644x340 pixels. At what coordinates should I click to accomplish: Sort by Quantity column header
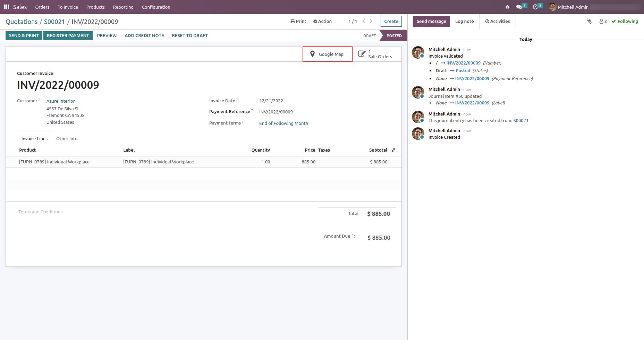click(x=261, y=150)
